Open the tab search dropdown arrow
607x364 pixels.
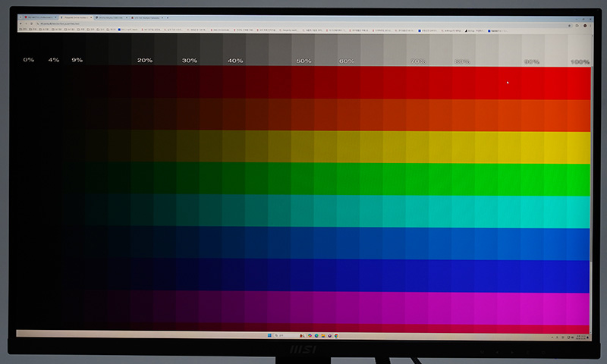[20, 17]
